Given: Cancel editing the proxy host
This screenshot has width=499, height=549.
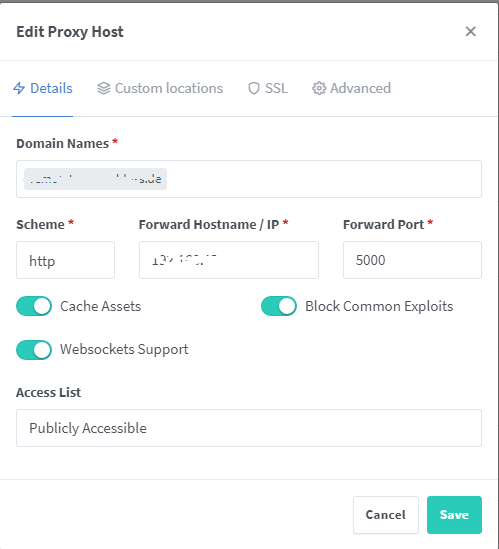Looking at the screenshot, I should pos(386,515).
